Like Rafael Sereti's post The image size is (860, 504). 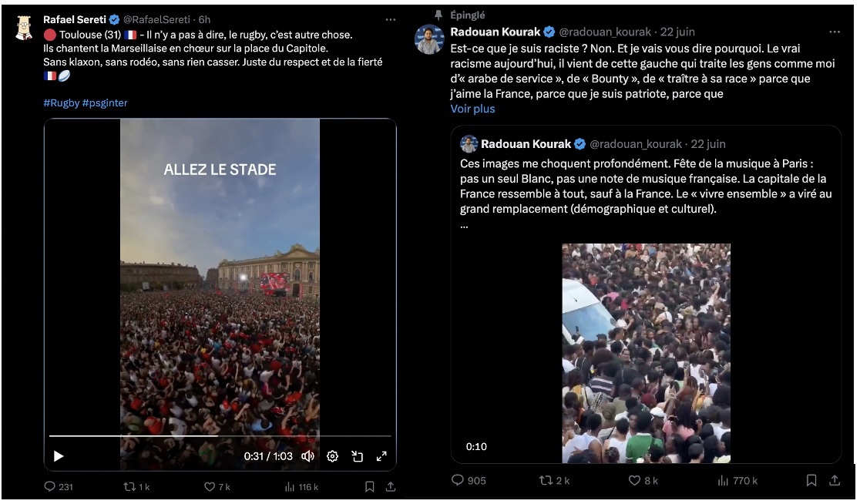tap(210, 487)
